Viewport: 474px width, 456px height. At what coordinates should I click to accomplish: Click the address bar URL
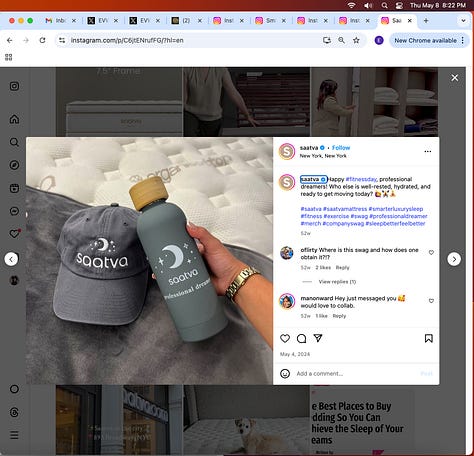point(127,40)
